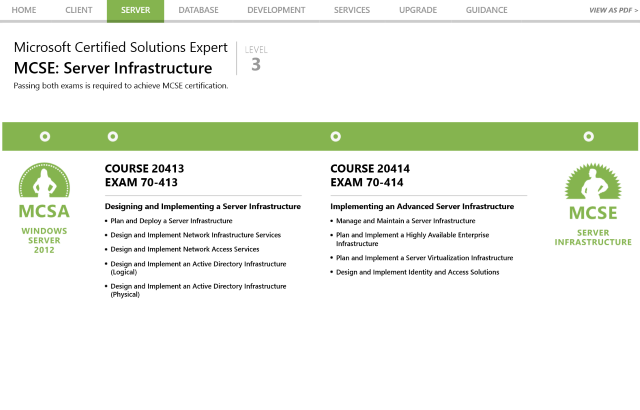Go to the DATABASE tab
This screenshot has width=640, height=410.
tap(198, 10)
